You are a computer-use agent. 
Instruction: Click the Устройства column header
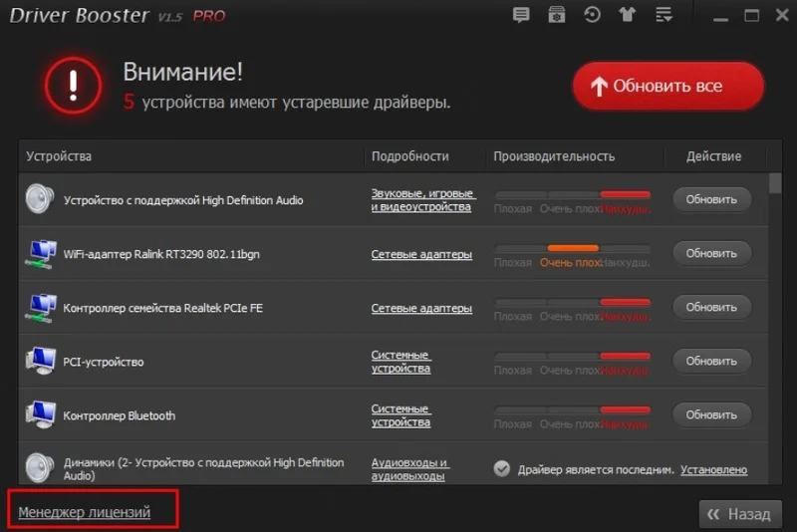click(x=59, y=156)
